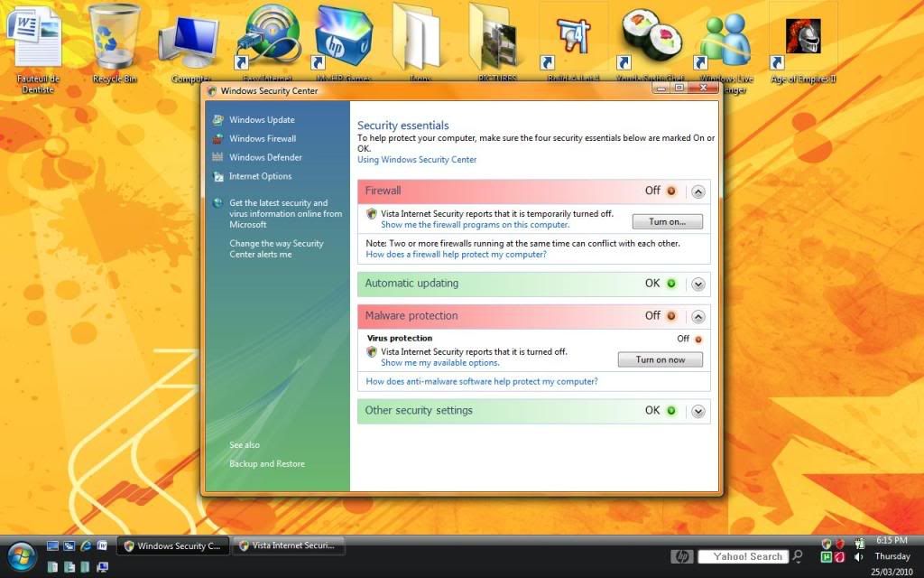Click the taskbar clock showing 6:15 PM
The width and height of the screenshot is (924, 578).
tap(892, 540)
